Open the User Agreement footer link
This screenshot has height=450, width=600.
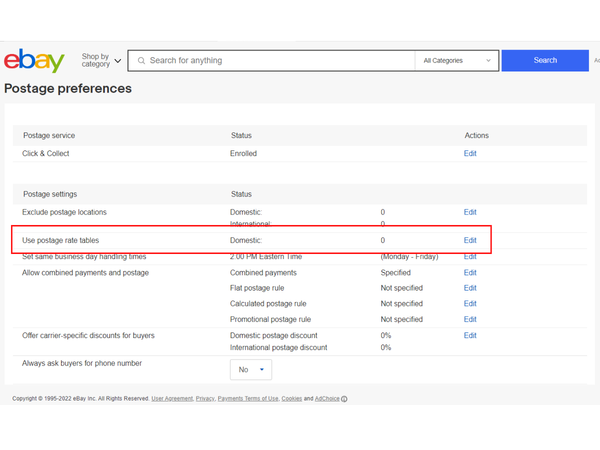pyautogui.click(x=172, y=399)
